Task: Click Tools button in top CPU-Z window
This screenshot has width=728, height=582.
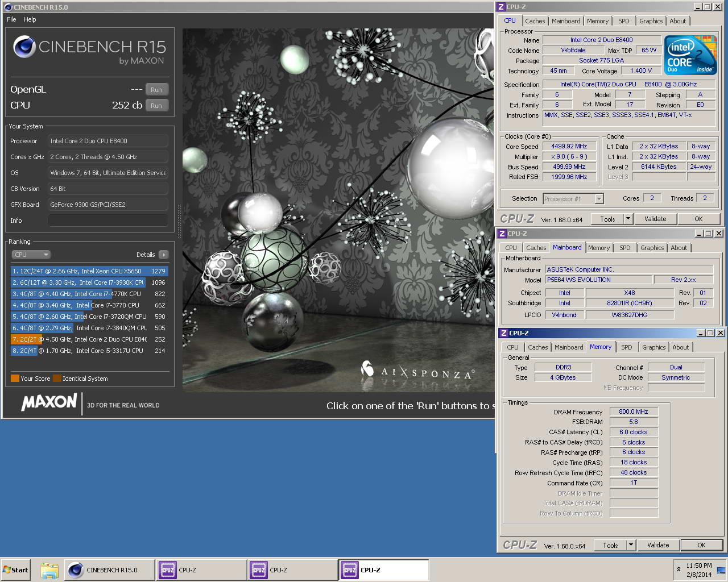Action: click(x=607, y=219)
